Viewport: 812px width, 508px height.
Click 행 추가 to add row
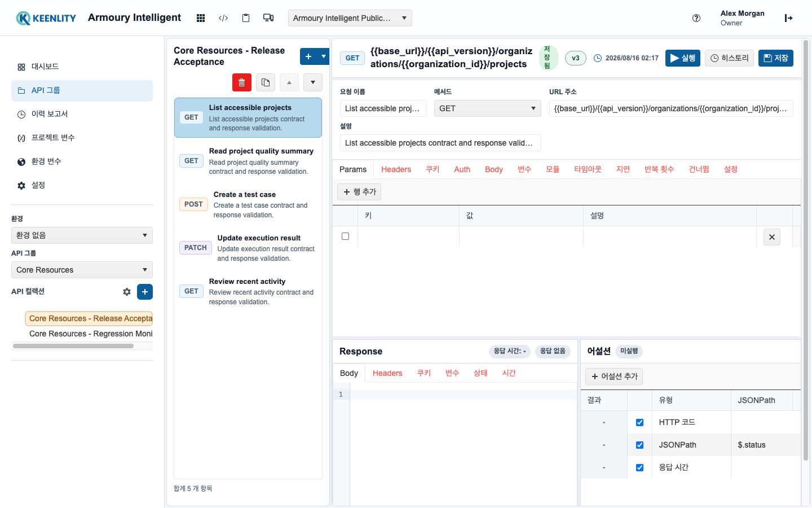(x=359, y=192)
